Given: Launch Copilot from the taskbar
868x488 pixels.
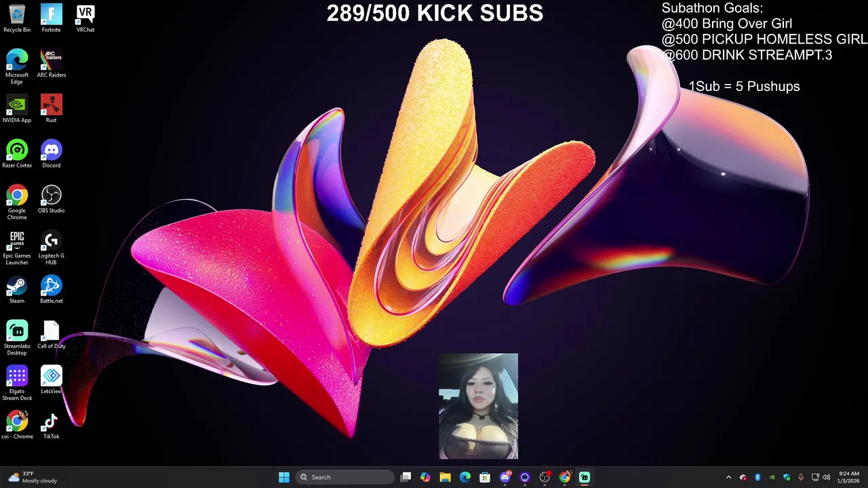Looking at the screenshot, I should tap(425, 477).
